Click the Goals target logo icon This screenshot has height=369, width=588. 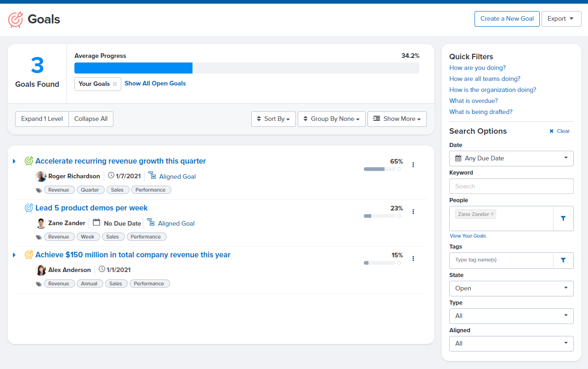pyautogui.click(x=16, y=19)
